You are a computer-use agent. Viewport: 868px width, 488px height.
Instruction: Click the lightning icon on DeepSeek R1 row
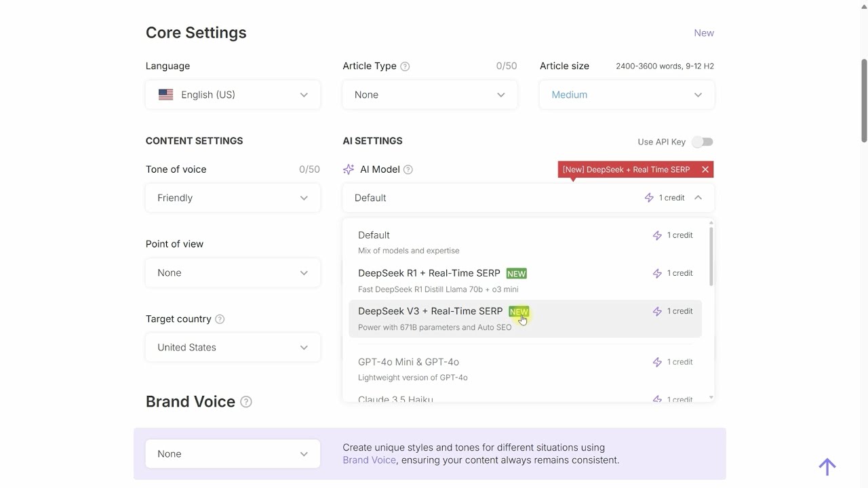pyautogui.click(x=657, y=273)
